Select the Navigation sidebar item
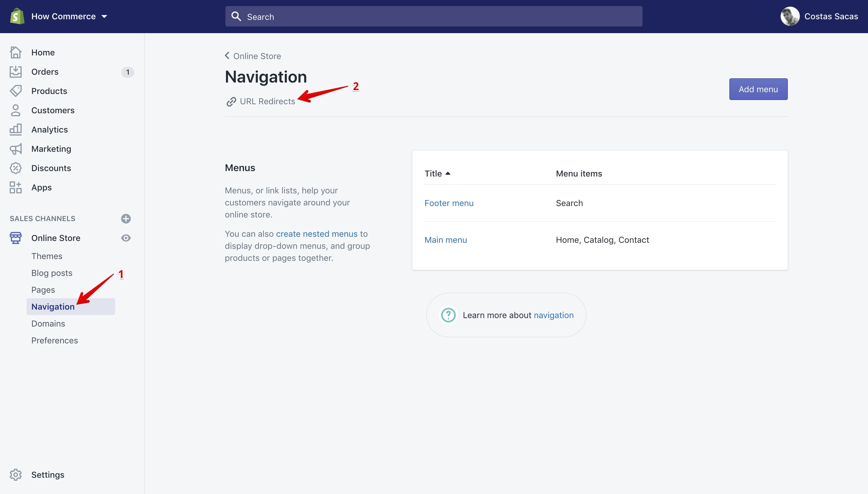This screenshot has height=494, width=868. pos(71,307)
